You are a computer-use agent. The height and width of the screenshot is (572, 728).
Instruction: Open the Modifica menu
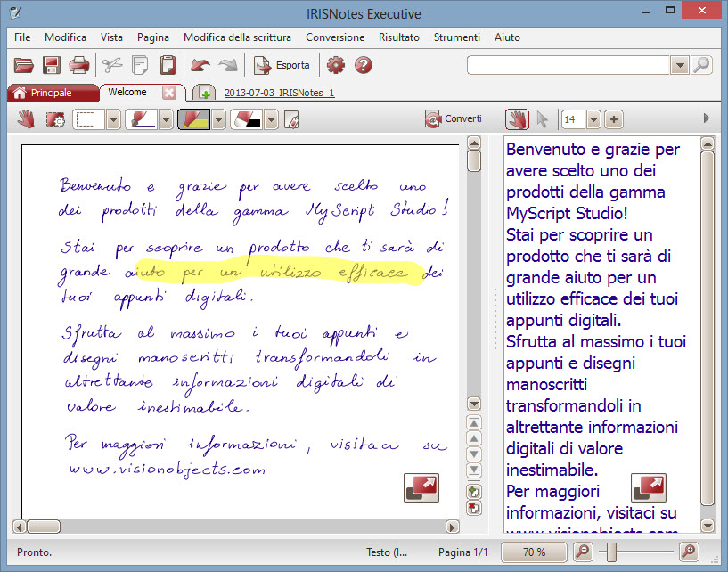[x=65, y=37]
